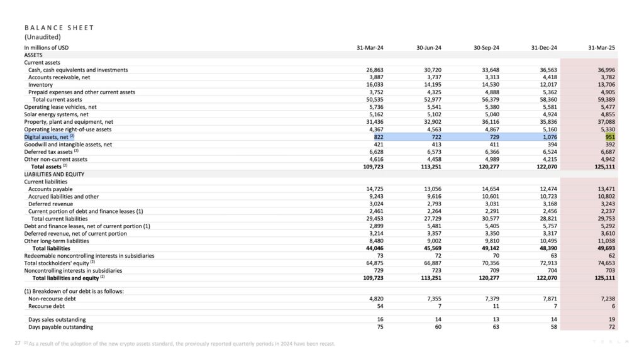
Task: Select the "Accrued liabilities and other" label
Action: [x=64, y=197]
